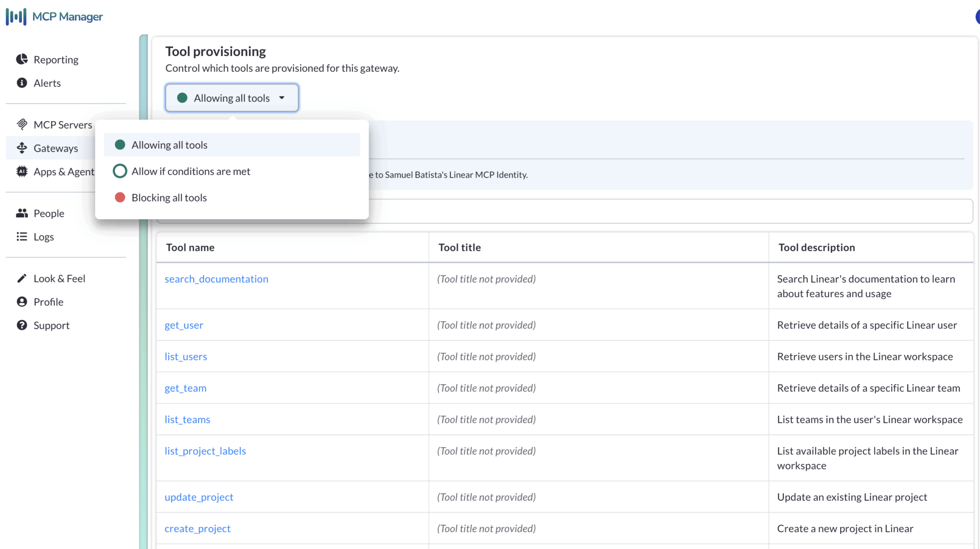
Task: Click the Support question mark icon
Action: tap(22, 325)
